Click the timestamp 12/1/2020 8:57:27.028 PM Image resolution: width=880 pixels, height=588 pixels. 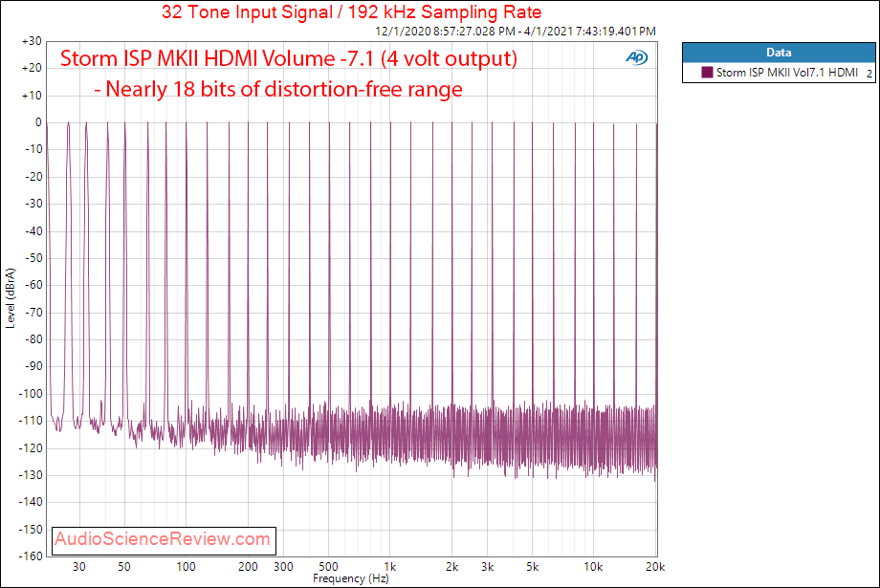(445, 32)
